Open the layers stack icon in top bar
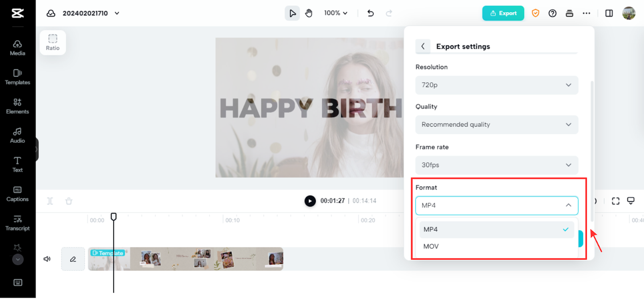 tap(569, 14)
